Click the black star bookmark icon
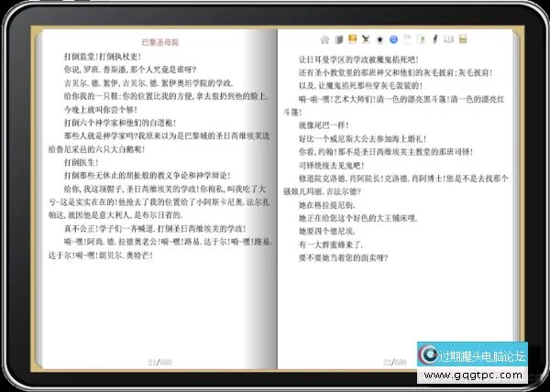Image resolution: width=550 pixels, height=392 pixels. click(x=379, y=39)
